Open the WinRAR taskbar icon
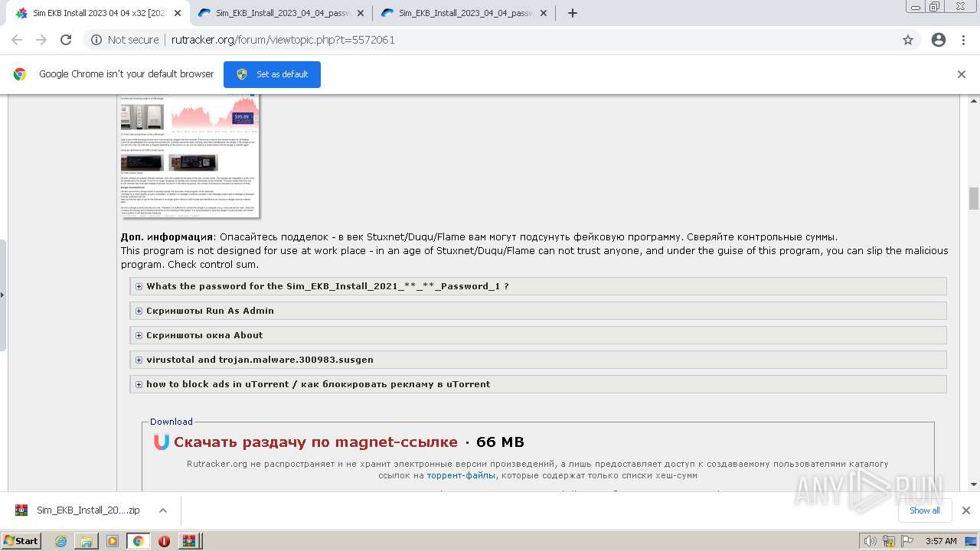The height and width of the screenshot is (551, 980). point(188,541)
